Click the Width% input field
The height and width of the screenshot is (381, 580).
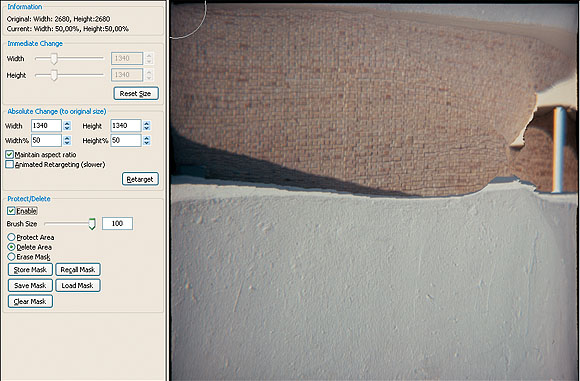point(46,141)
